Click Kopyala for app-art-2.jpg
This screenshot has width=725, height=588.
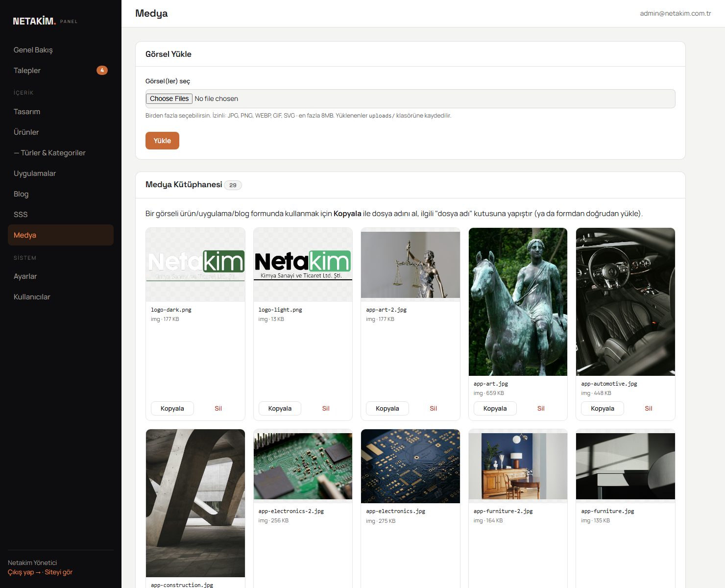pyautogui.click(x=387, y=409)
